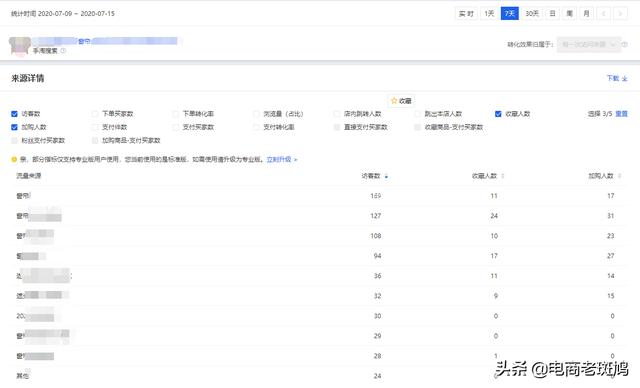Click the product thumbnail image

coord(20,46)
